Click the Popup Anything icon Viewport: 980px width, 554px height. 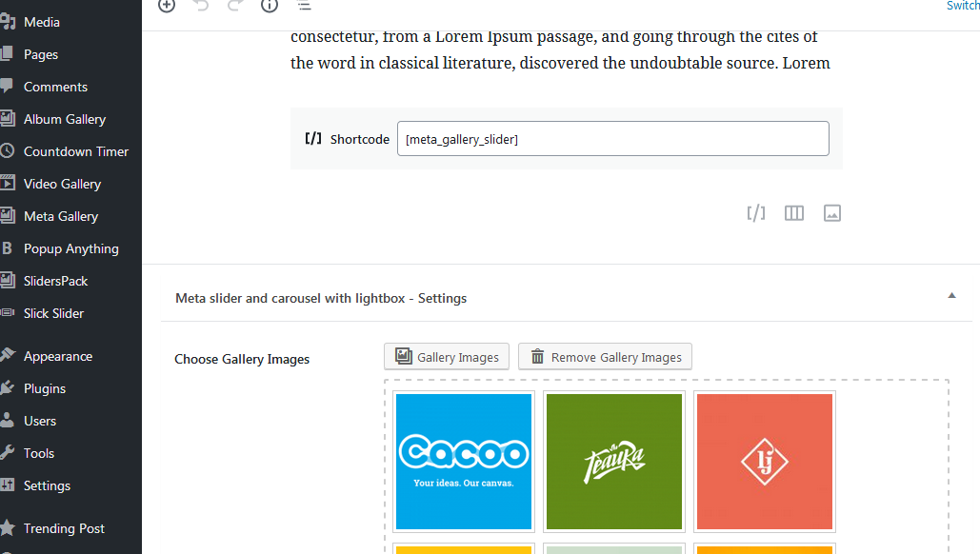(7, 247)
